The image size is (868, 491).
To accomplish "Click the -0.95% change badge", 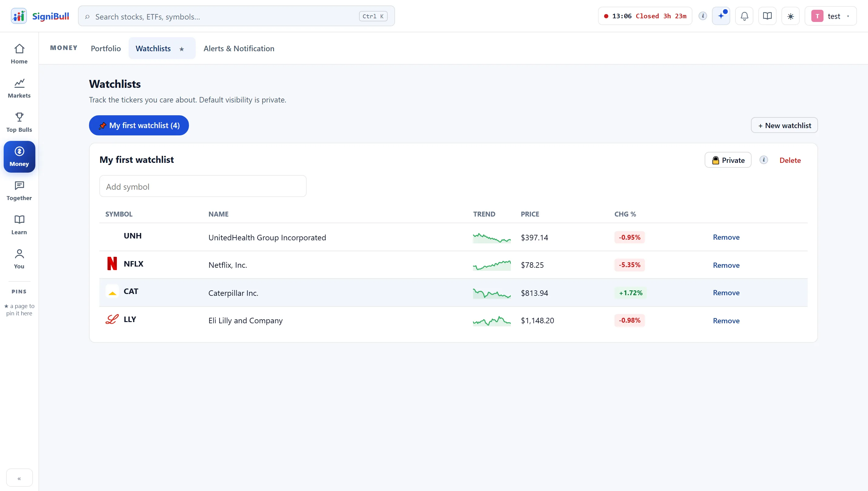I will click(x=629, y=237).
